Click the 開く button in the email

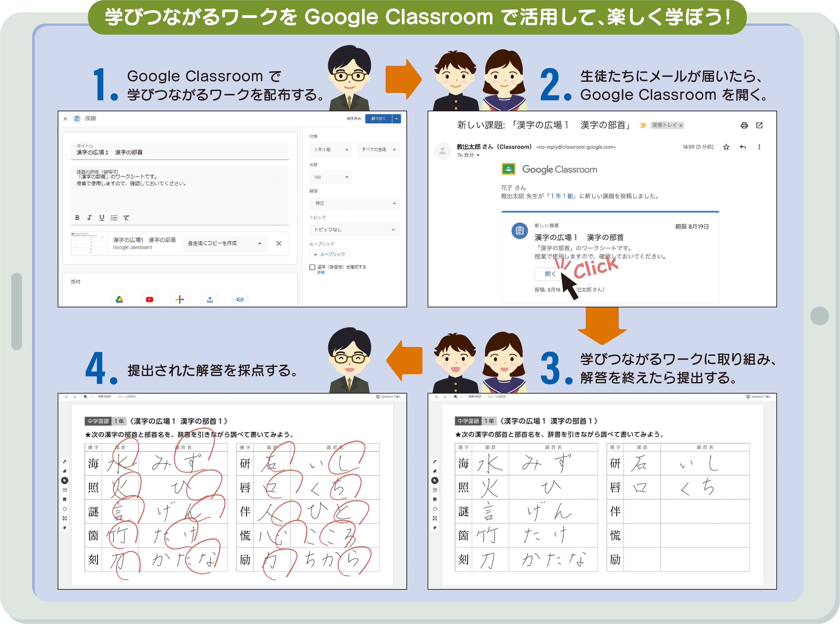[550, 274]
